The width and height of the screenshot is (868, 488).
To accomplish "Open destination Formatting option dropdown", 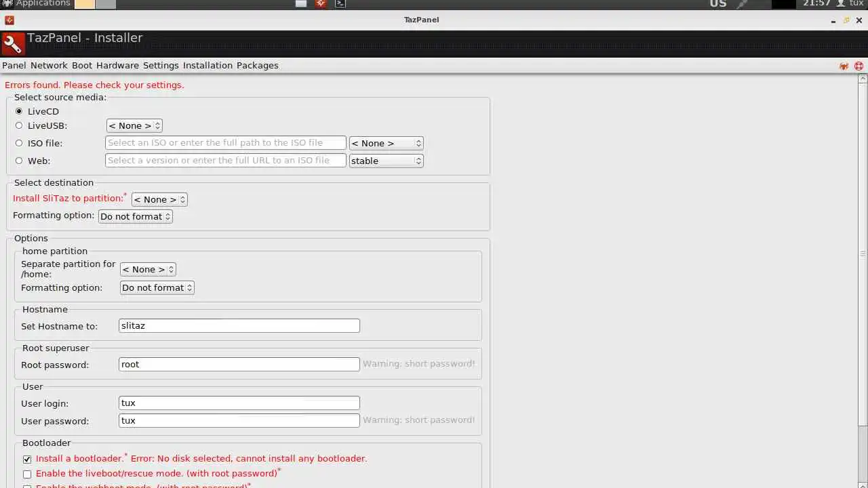I will (136, 217).
